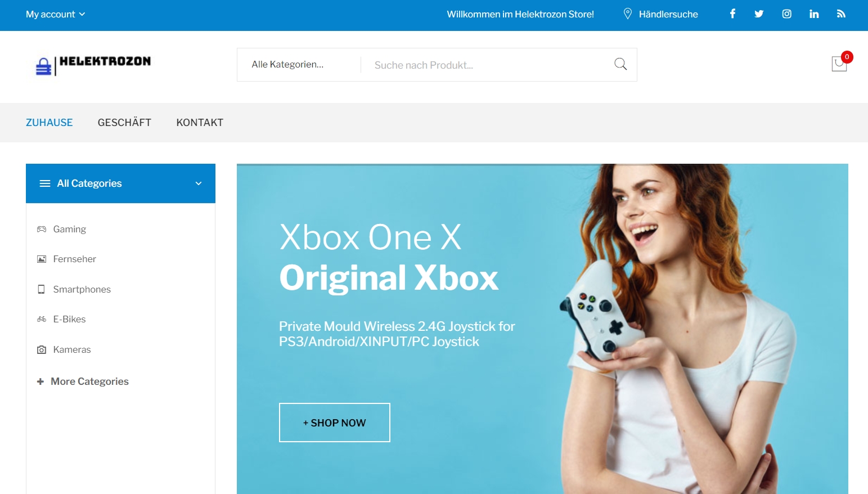The width and height of the screenshot is (868, 494).
Task: Open the Twitter social icon
Action: (759, 14)
